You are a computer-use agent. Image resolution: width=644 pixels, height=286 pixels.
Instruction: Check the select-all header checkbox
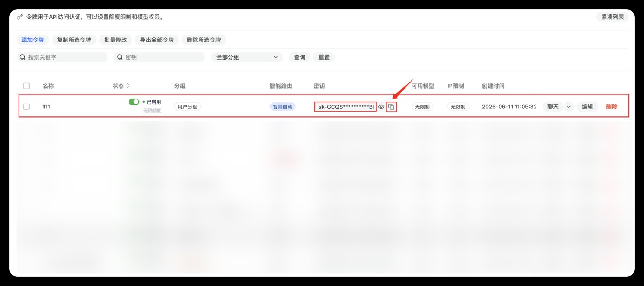[x=26, y=86]
